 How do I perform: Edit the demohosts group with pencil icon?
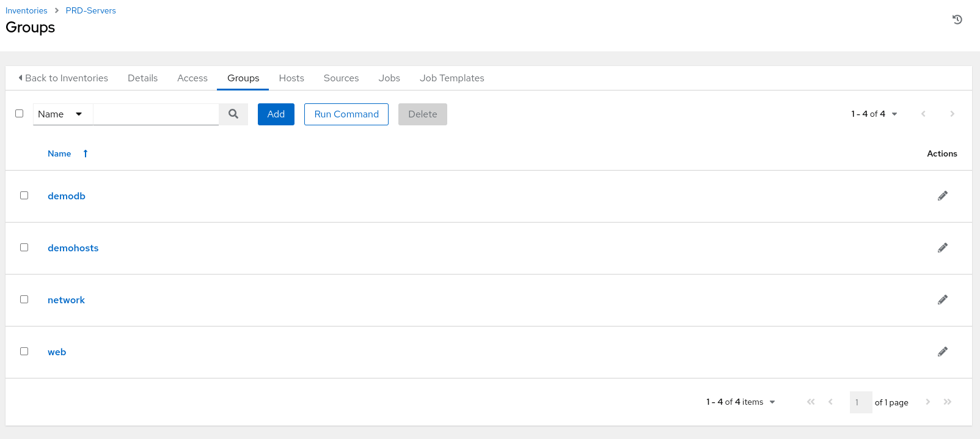tap(942, 248)
